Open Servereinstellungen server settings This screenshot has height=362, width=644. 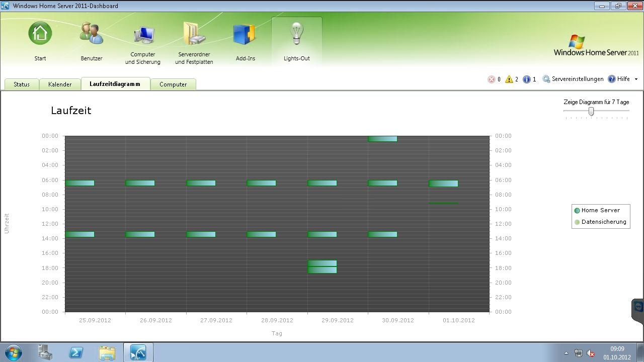click(x=573, y=79)
